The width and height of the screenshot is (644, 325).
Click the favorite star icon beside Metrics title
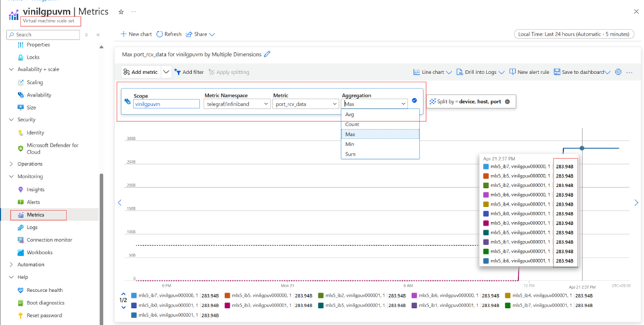pos(121,12)
